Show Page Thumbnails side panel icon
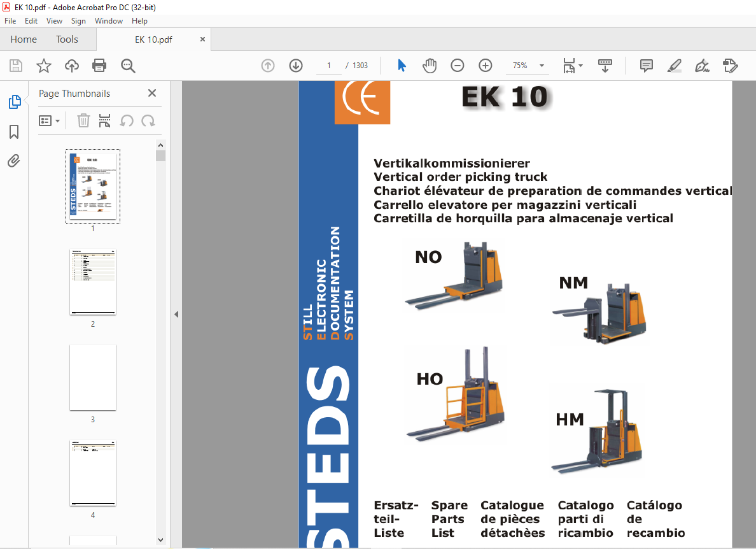Screen dimensions: 756x549 (x=15, y=102)
